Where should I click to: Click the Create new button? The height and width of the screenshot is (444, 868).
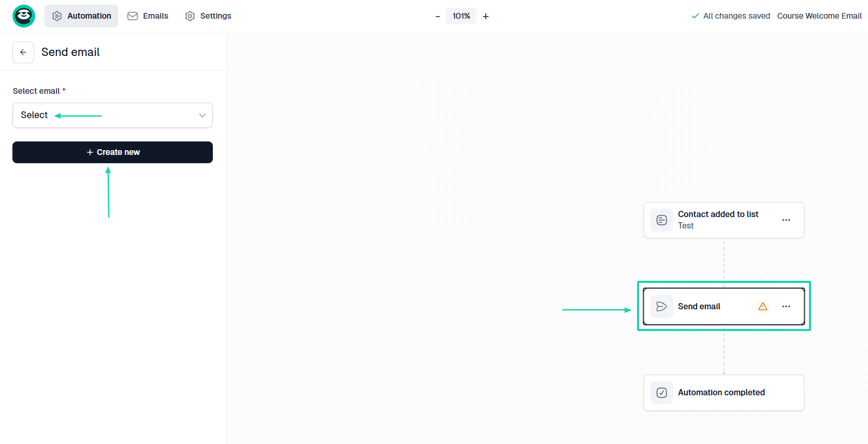point(112,152)
